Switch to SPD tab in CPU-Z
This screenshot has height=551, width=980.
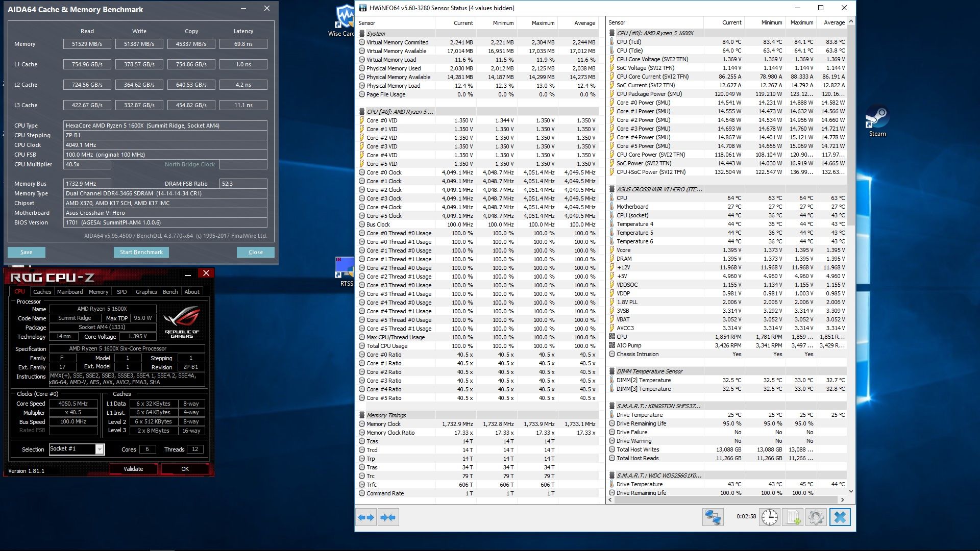[121, 292]
